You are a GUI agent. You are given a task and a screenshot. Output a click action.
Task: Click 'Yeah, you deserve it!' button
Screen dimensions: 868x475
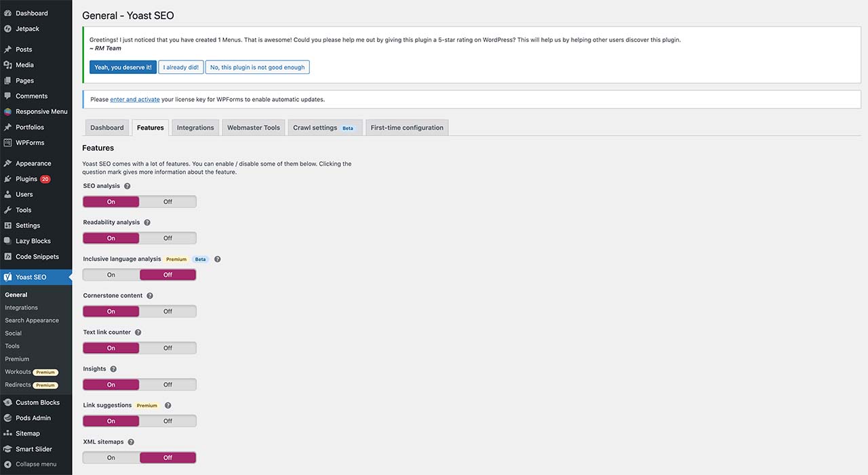point(123,67)
